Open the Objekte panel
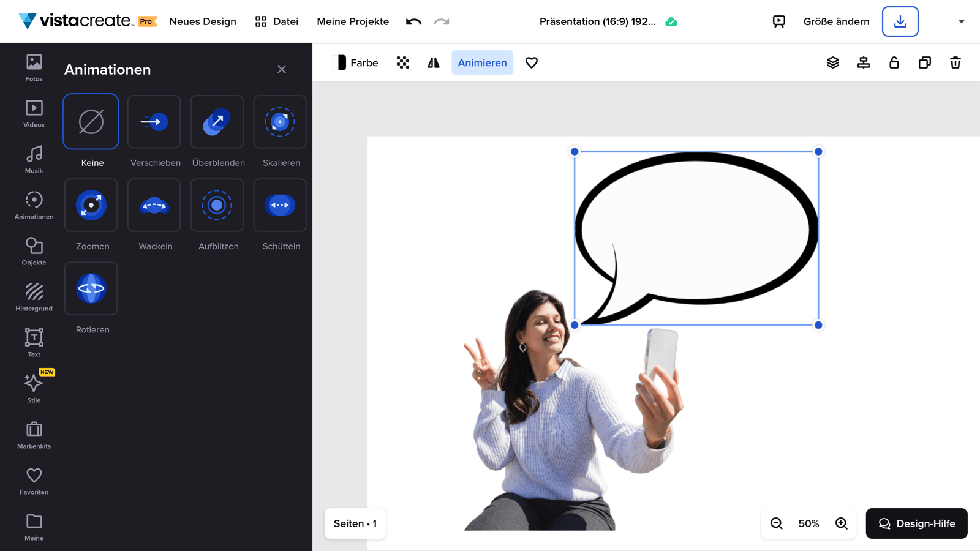 [34, 251]
